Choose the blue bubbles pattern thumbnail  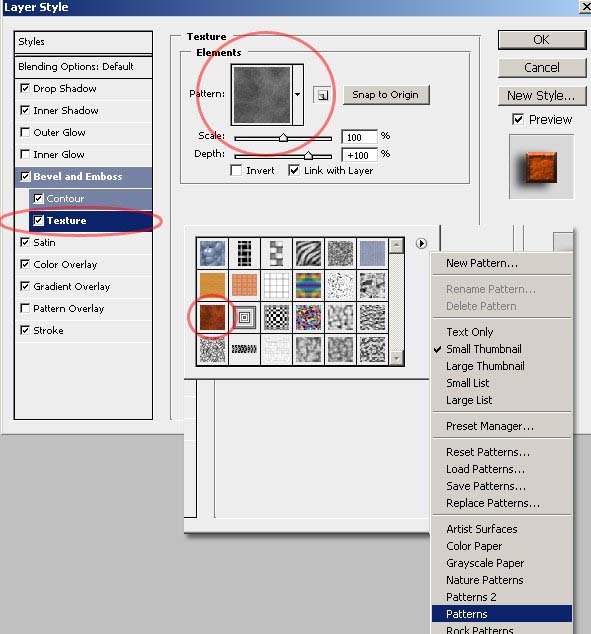click(213, 254)
